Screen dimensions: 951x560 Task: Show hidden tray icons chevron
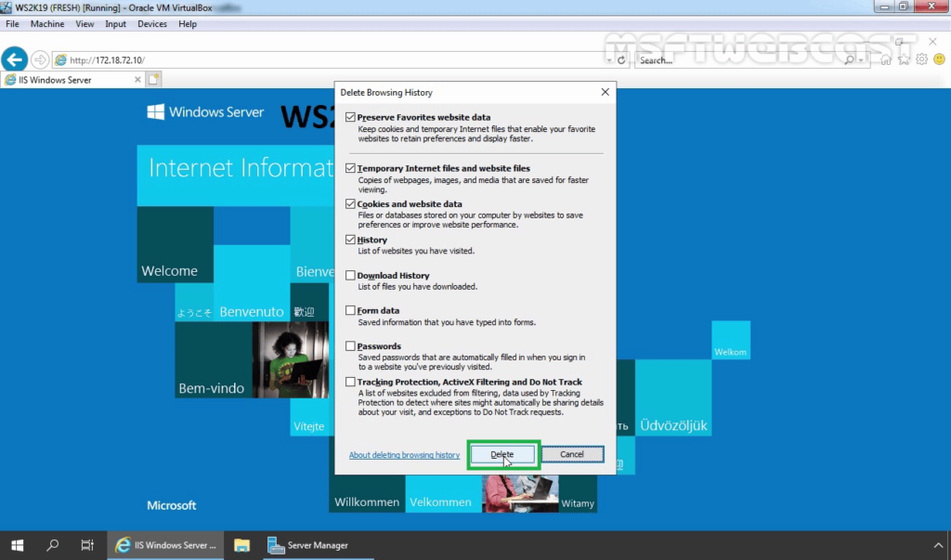coord(938,545)
